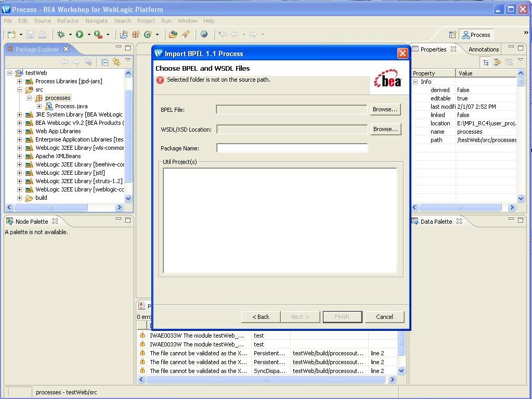Viewport: 532px width, 399px height.
Task: Maximize the Data Palette panel
Action: coord(521,220)
